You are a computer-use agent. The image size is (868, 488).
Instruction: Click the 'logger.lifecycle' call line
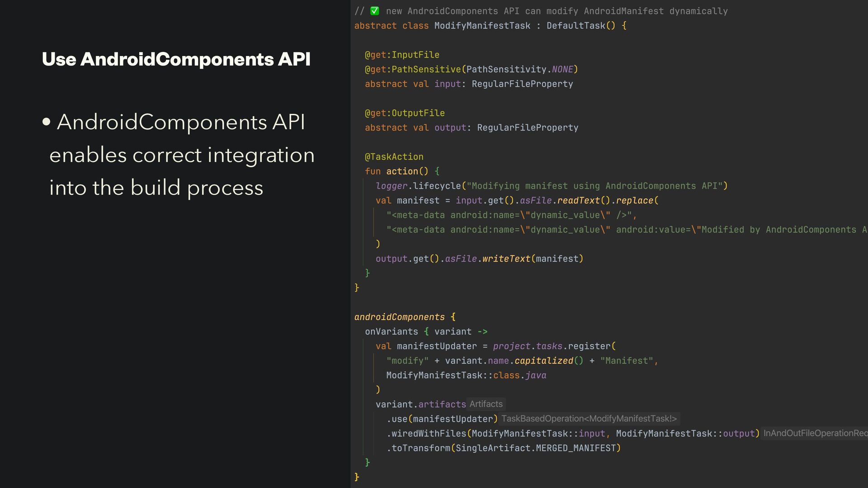[552, 186]
